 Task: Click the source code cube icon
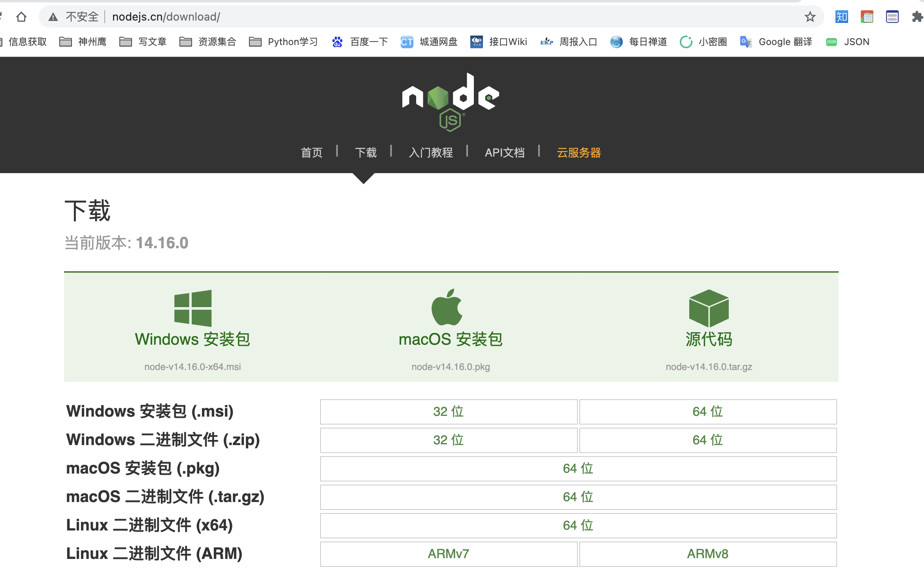709,308
